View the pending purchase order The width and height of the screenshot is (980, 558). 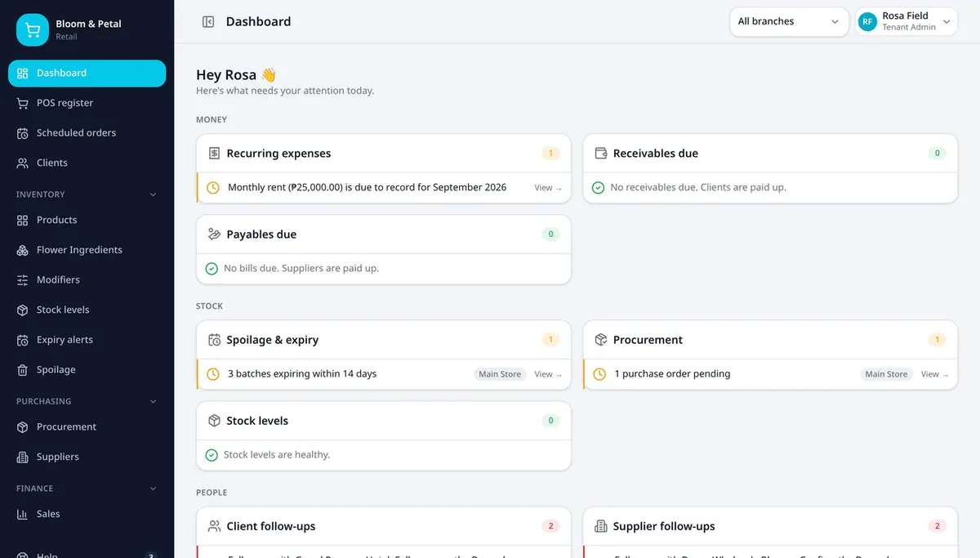(x=935, y=374)
